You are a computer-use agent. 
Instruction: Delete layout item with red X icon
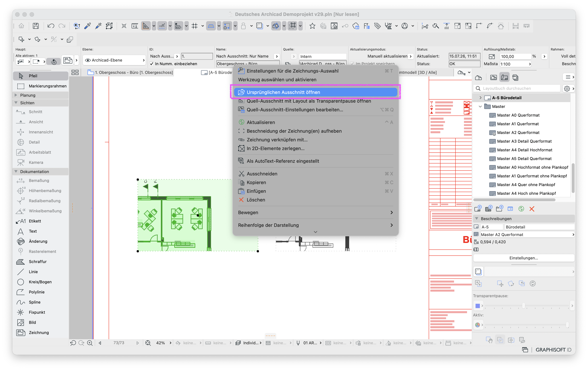(532, 209)
